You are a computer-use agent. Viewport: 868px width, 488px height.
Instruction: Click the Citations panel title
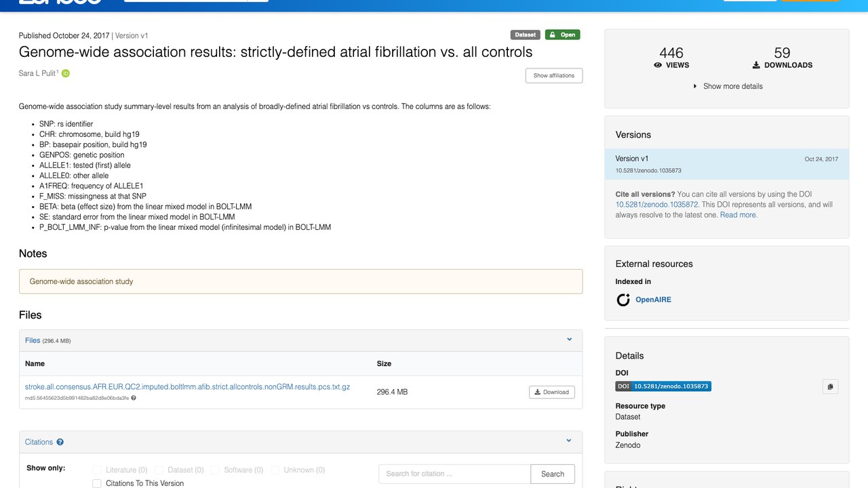39,442
